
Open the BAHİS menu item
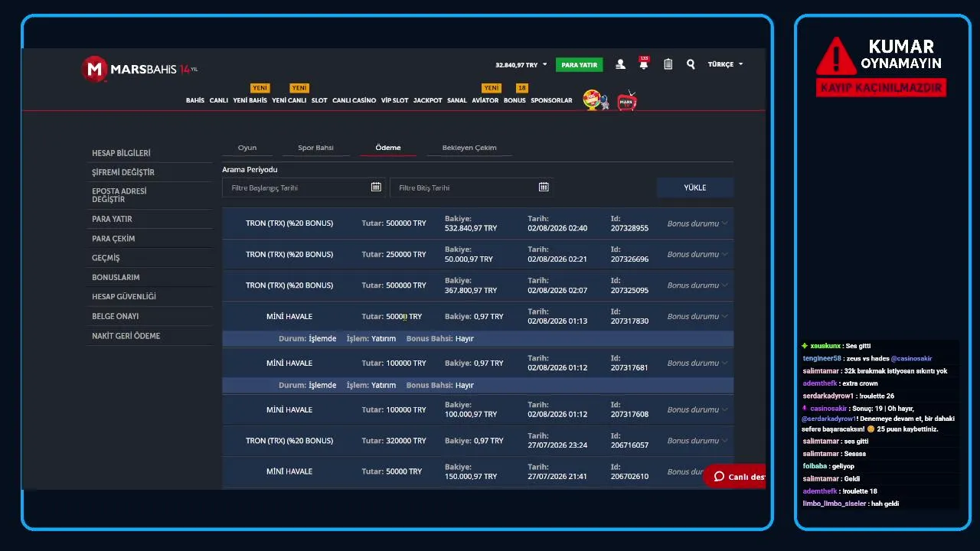(195, 100)
